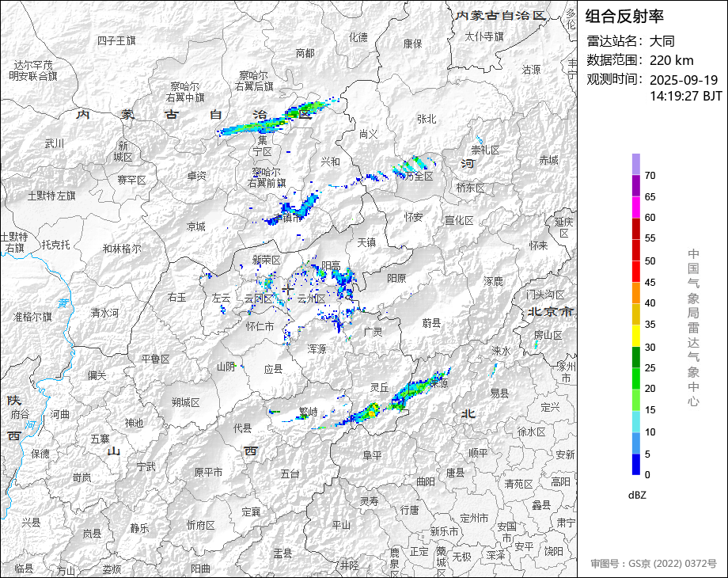Click the legend value 70
Viewport: 728px width, 578px height.
click(x=650, y=176)
